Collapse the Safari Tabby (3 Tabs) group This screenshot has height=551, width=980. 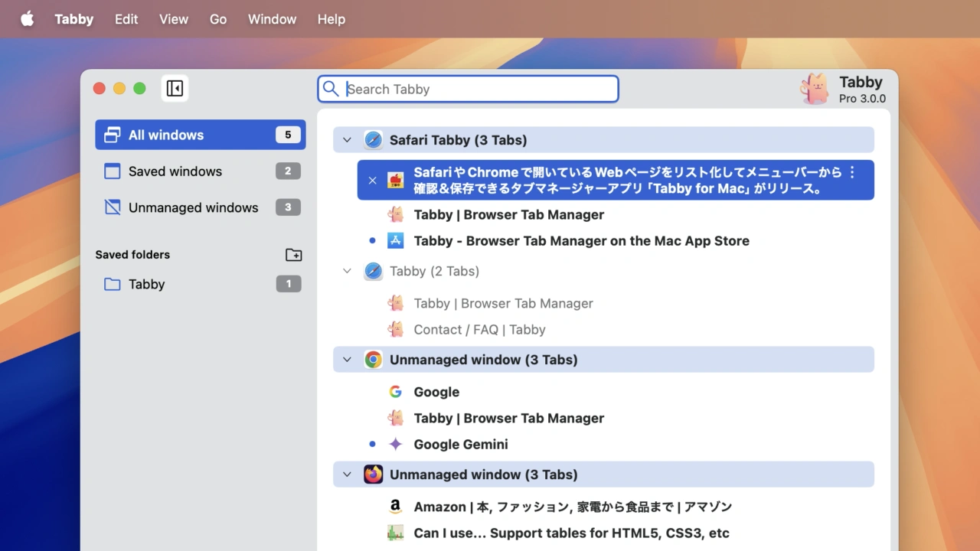[347, 140]
